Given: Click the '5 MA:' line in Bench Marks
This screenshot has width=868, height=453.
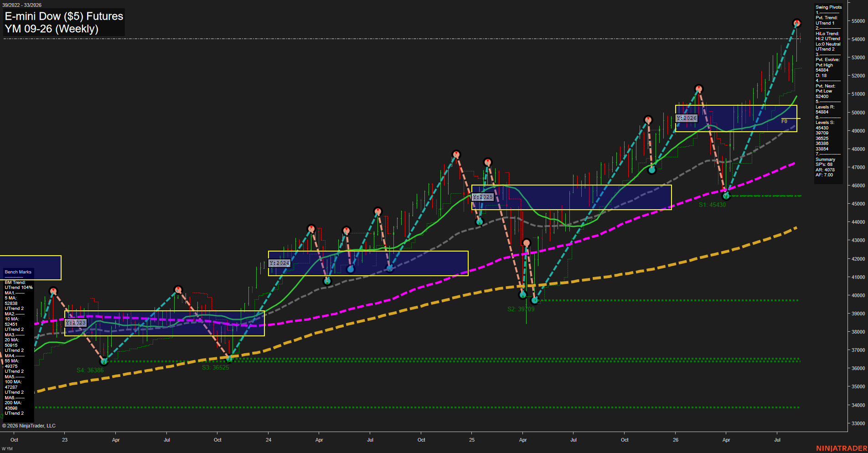Looking at the screenshot, I should 10,298.
